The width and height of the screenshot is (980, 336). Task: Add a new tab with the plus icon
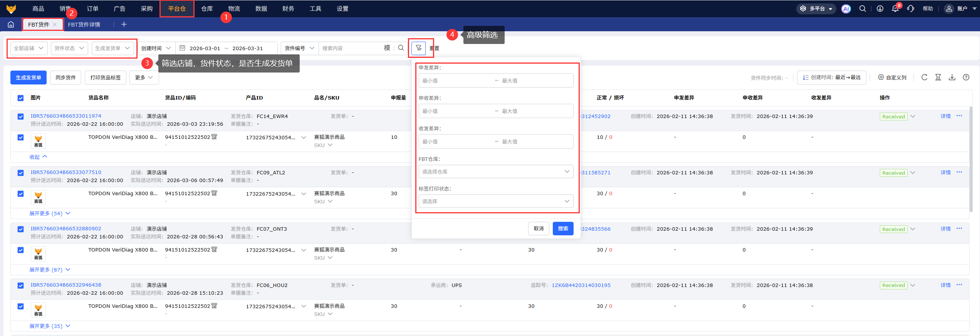coord(124,24)
